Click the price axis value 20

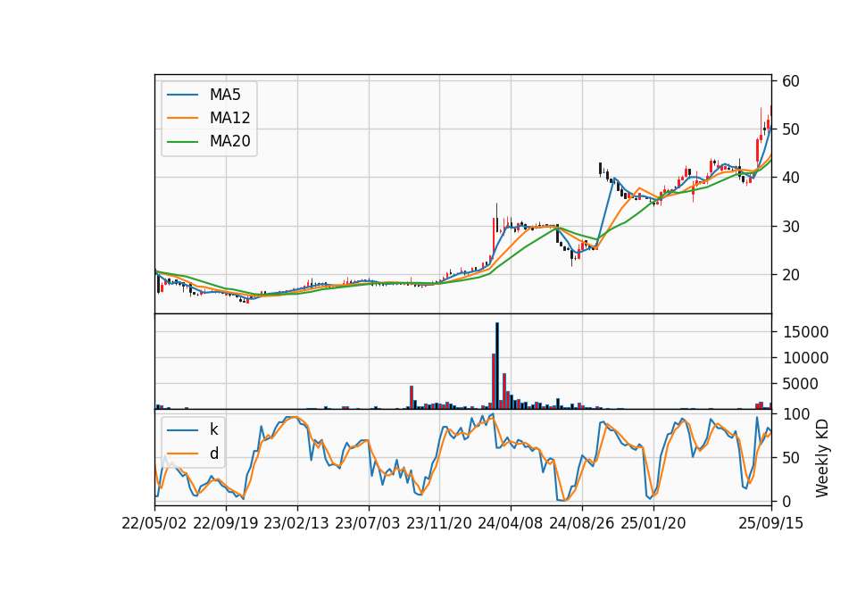(x=791, y=275)
